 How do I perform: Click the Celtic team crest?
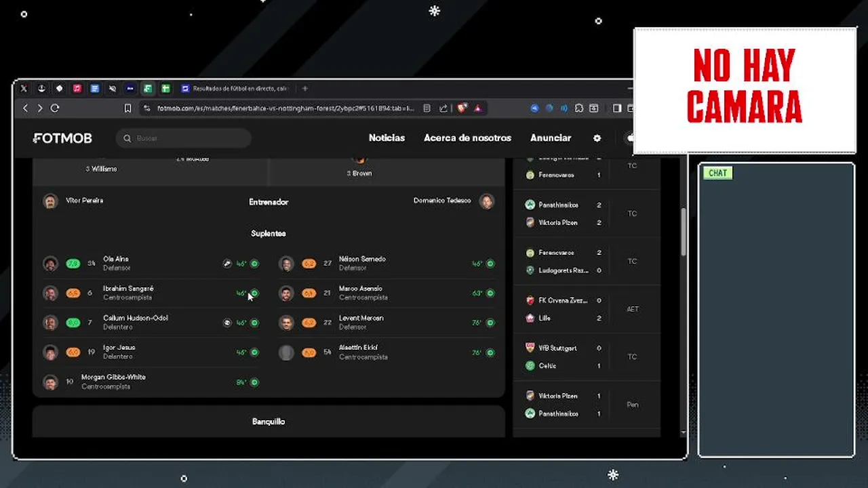tap(530, 365)
